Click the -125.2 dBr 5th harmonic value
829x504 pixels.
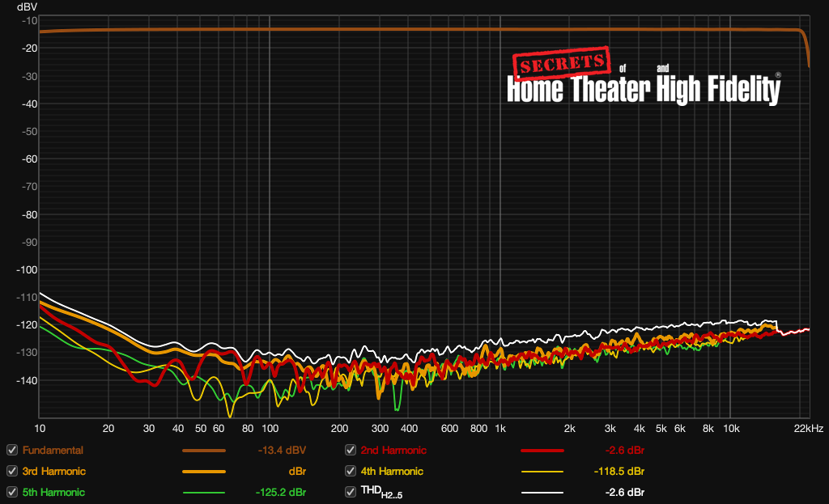pyautogui.click(x=281, y=492)
